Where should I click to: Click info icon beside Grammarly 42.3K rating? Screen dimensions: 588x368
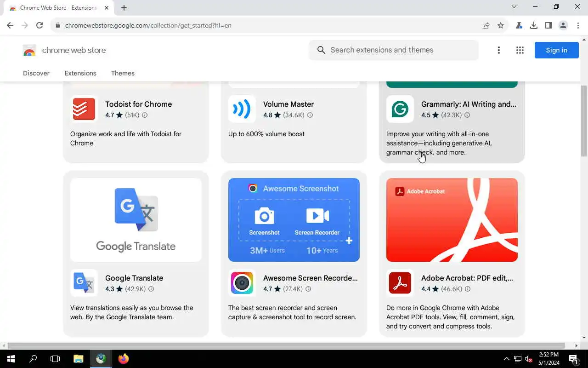tap(467, 115)
